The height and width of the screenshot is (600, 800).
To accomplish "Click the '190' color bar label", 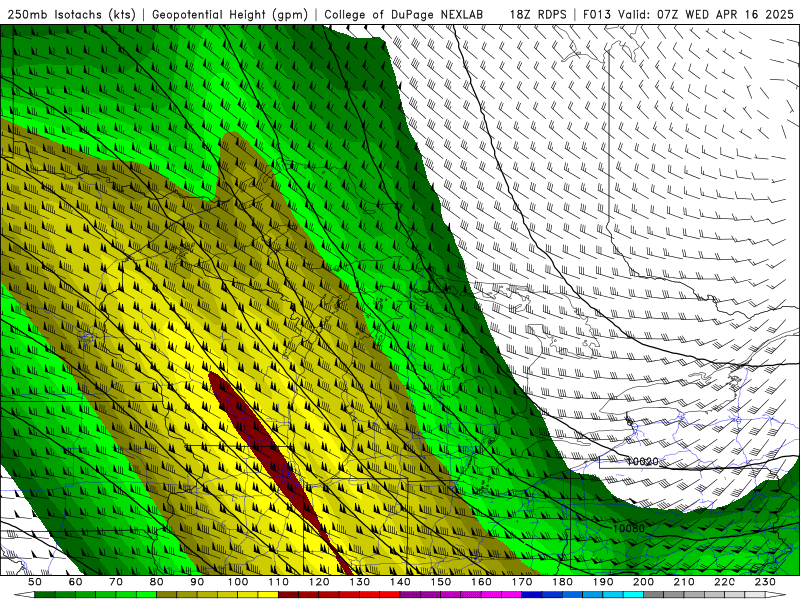I will [x=604, y=582].
